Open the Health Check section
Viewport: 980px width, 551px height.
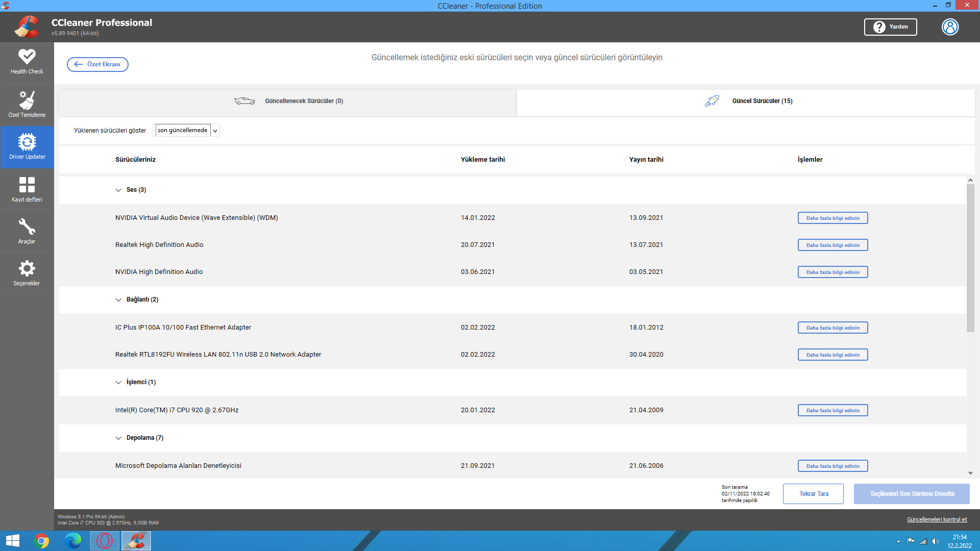pyautogui.click(x=27, y=62)
